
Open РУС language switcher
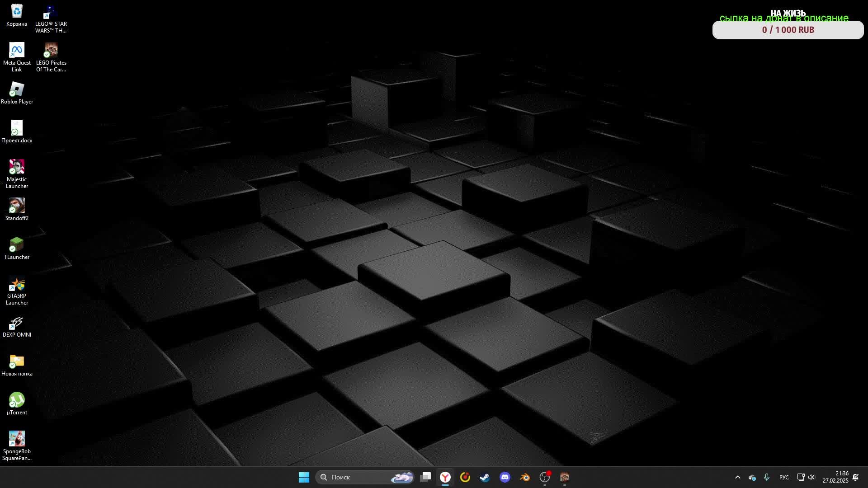click(x=784, y=477)
